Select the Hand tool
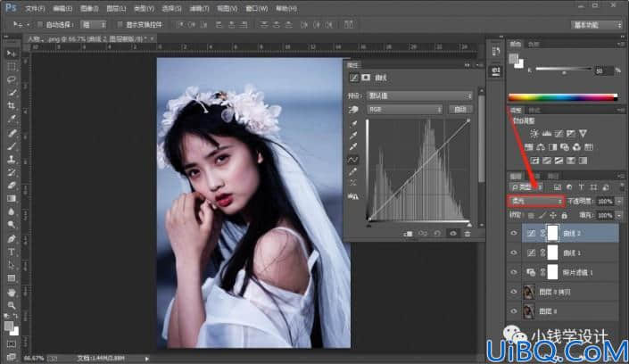The width and height of the screenshot is (629, 364). tap(12, 292)
